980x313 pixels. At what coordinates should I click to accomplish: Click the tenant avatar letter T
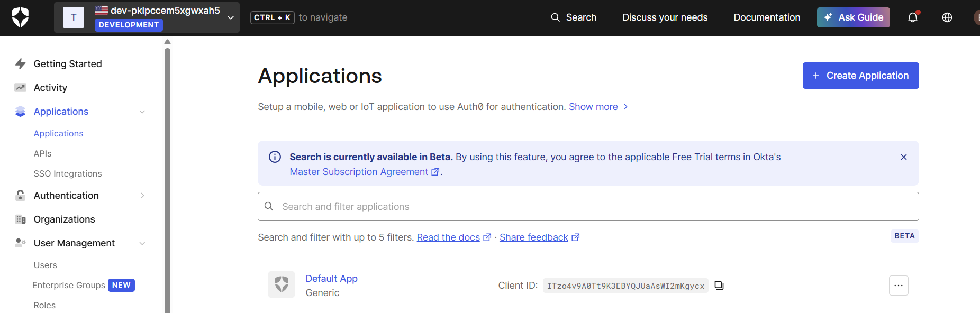[74, 17]
